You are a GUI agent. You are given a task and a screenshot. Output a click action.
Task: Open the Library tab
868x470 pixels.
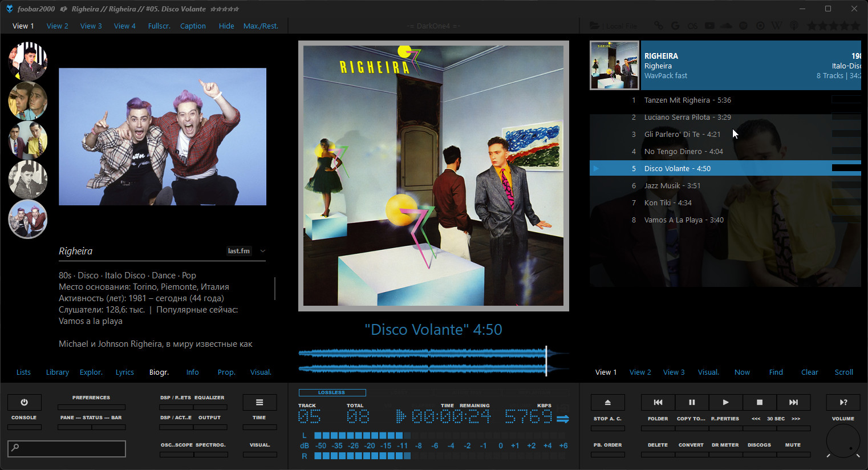pos(58,372)
